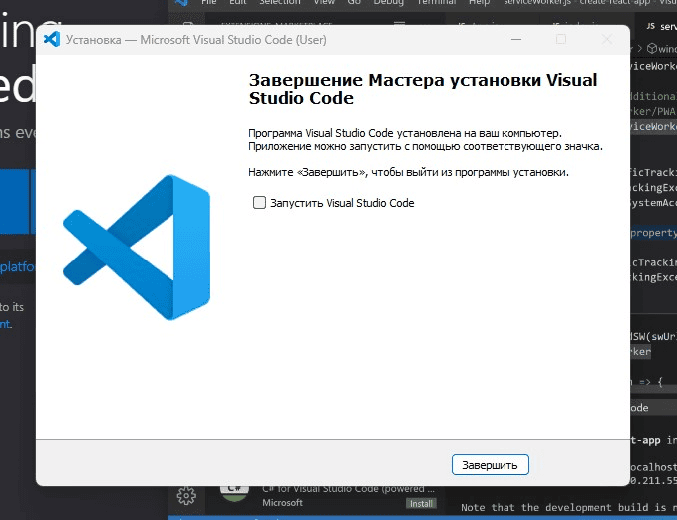This screenshot has height=520, width=677.
Task: Click the large Visual Studio Code logo image
Action: (x=136, y=247)
